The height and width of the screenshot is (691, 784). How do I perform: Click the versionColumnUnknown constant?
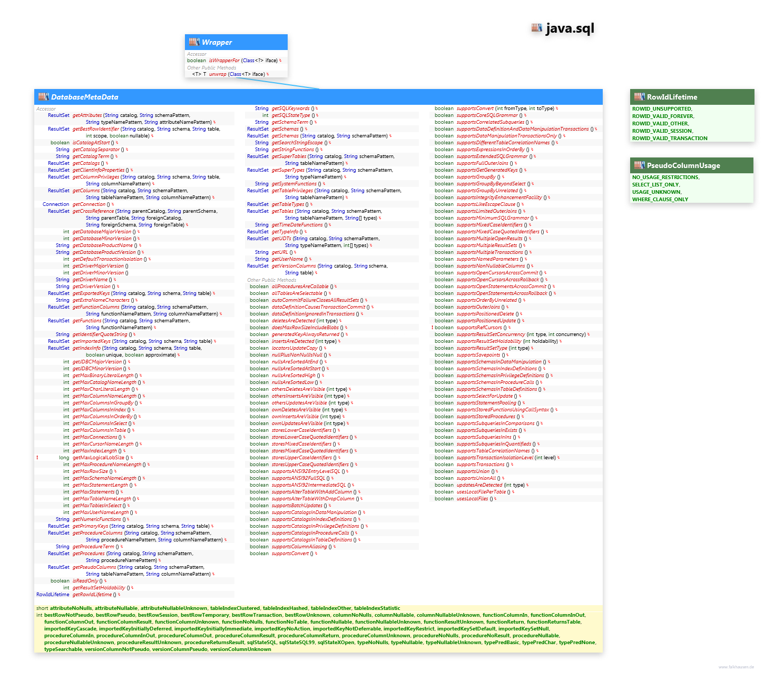(x=240, y=649)
